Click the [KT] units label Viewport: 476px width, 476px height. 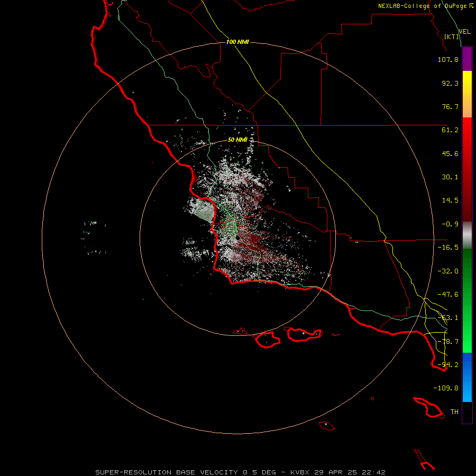(x=451, y=36)
